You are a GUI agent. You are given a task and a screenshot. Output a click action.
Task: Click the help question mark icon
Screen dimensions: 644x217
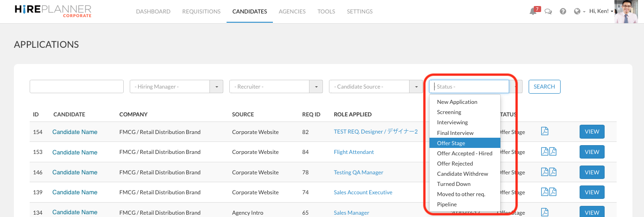pyautogui.click(x=563, y=12)
